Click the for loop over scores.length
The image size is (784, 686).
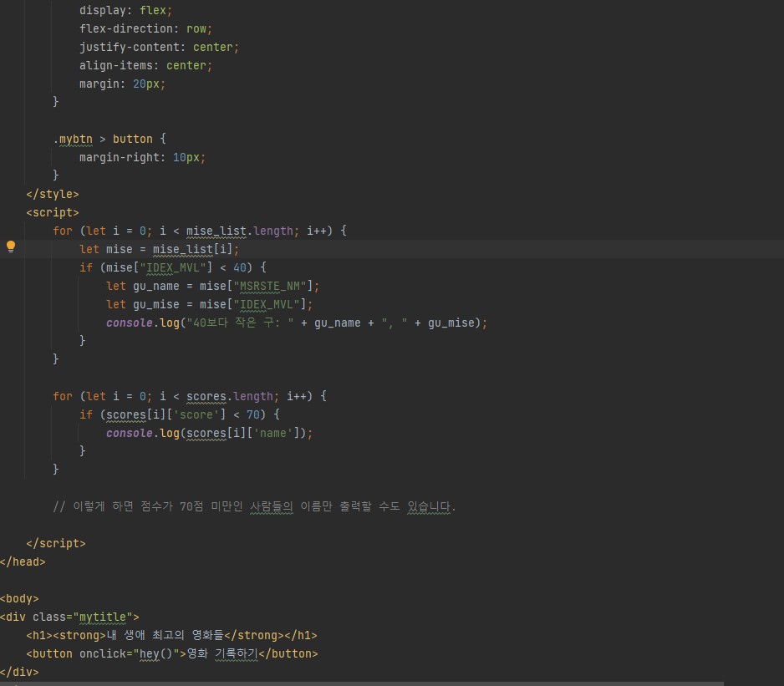pos(190,397)
